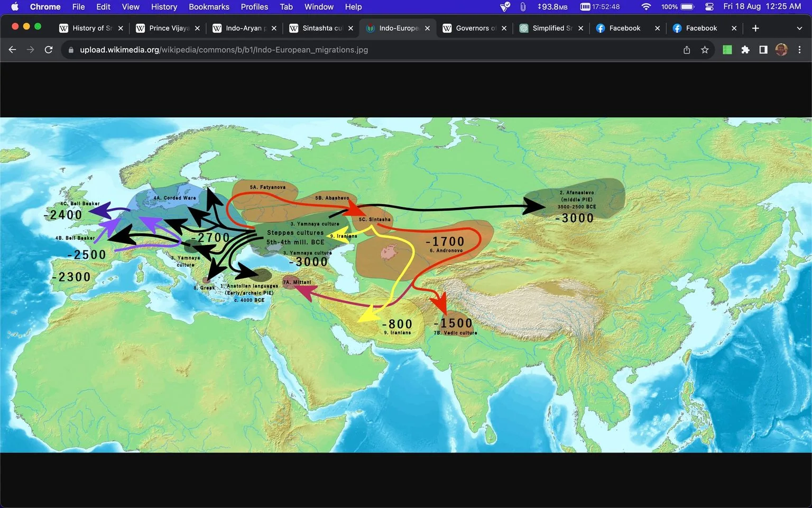View site information via the lock icon
This screenshot has height=508, width=812.
pyautogui.click(x=70, y=50)
